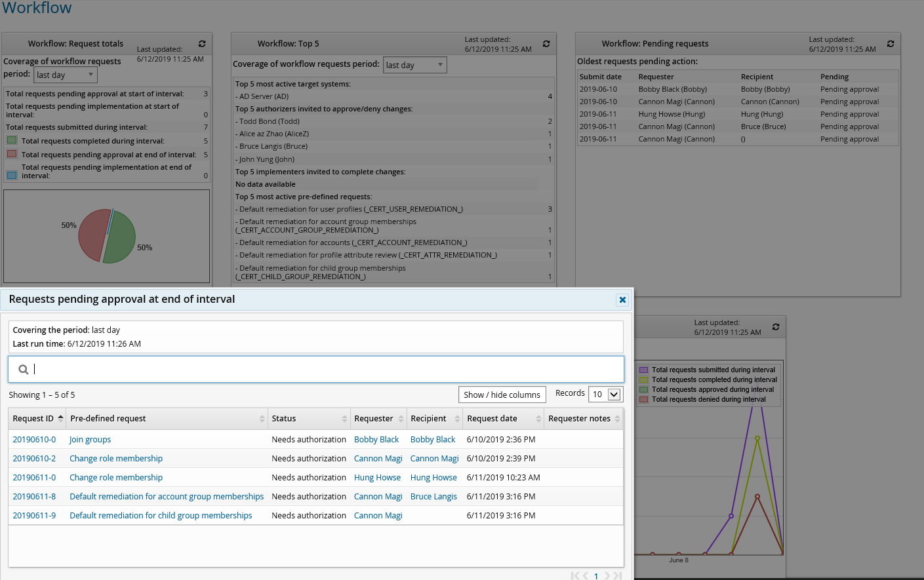
Task: Click the Show / hide columns button
Action: (502, 395)
